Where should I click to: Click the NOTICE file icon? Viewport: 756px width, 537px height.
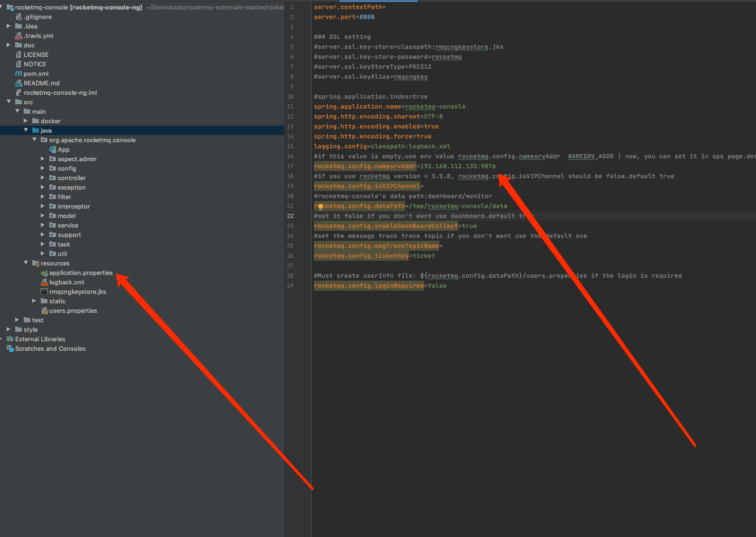point(18,64)
